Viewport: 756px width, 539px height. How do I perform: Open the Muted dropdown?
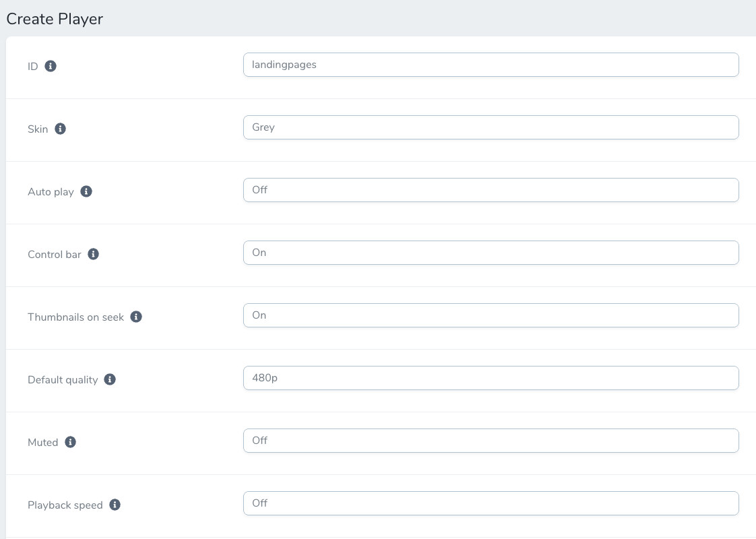click(491, 441)
